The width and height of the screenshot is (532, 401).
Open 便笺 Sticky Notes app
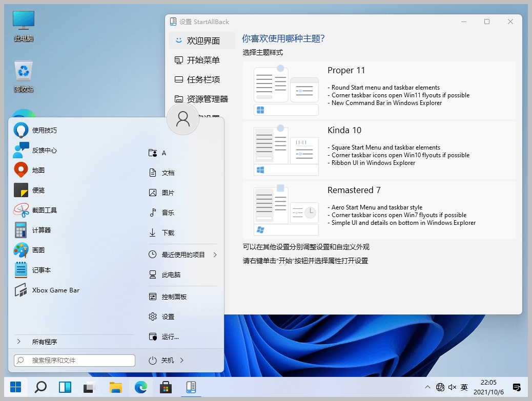coord(31,190)
